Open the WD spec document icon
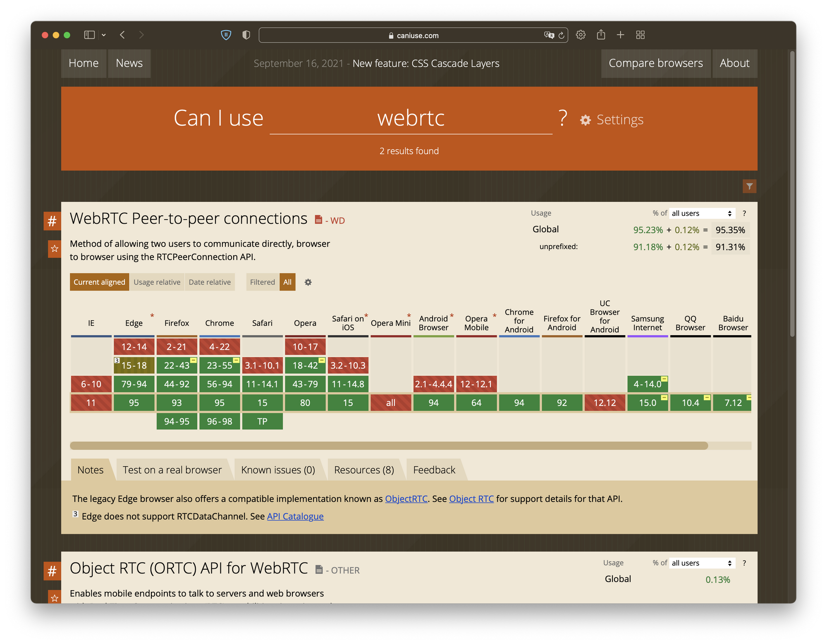 318,219
